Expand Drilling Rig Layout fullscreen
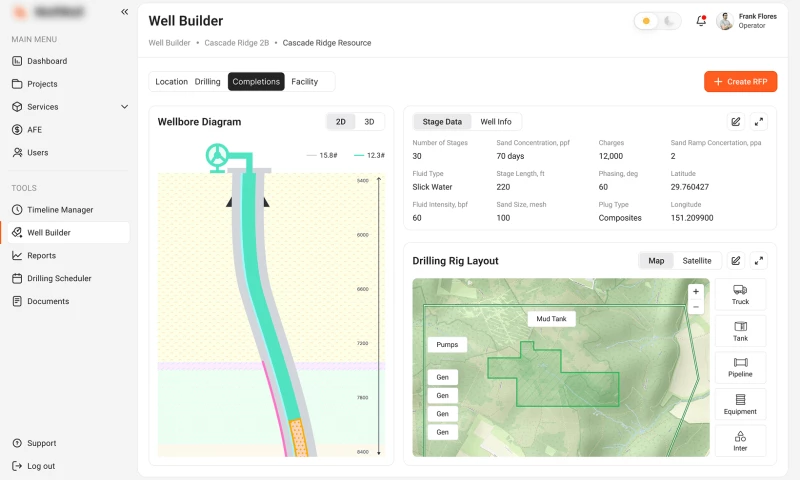Screen dimensions: 800x480 tap(759, 261)
